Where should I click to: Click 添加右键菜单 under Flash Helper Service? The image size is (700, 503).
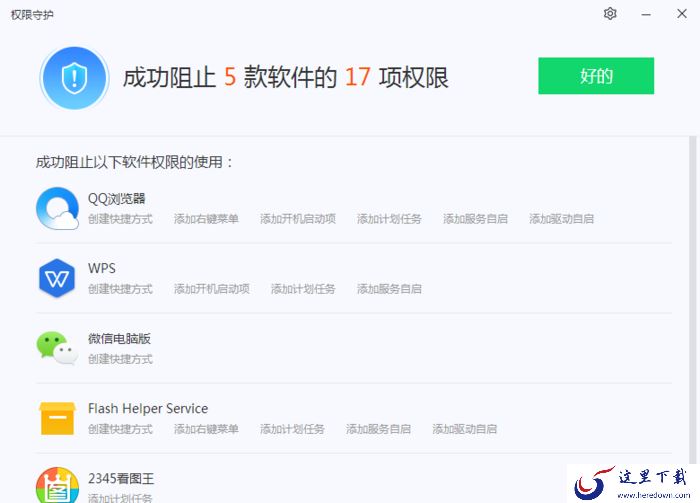206,429
